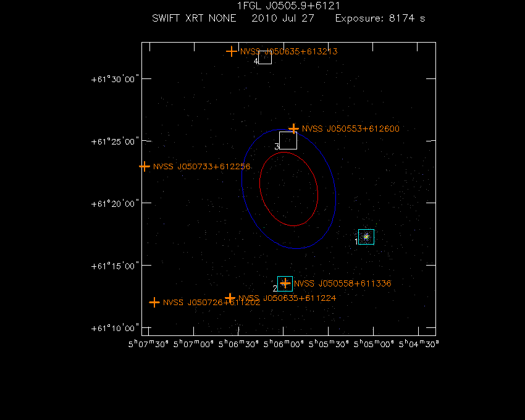Viewport: 525px width, 420px height.
Task: Click the SWIFT XRT NONE header text
Action: pos(194,18)
